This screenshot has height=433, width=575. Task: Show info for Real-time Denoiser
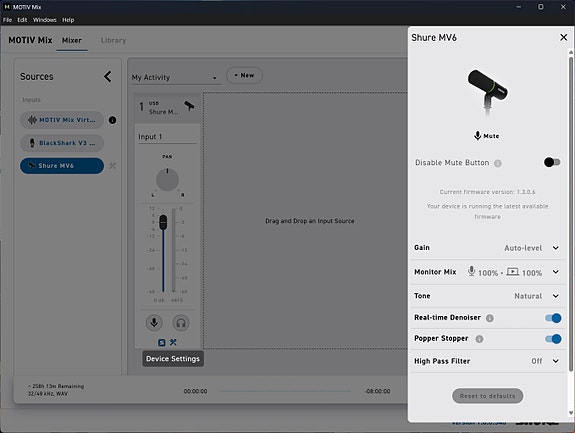(x=490, y=318)
